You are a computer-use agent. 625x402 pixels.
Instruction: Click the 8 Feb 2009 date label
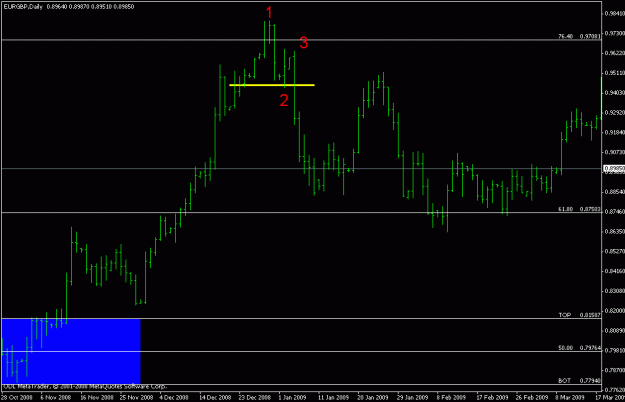pos(451,397)
